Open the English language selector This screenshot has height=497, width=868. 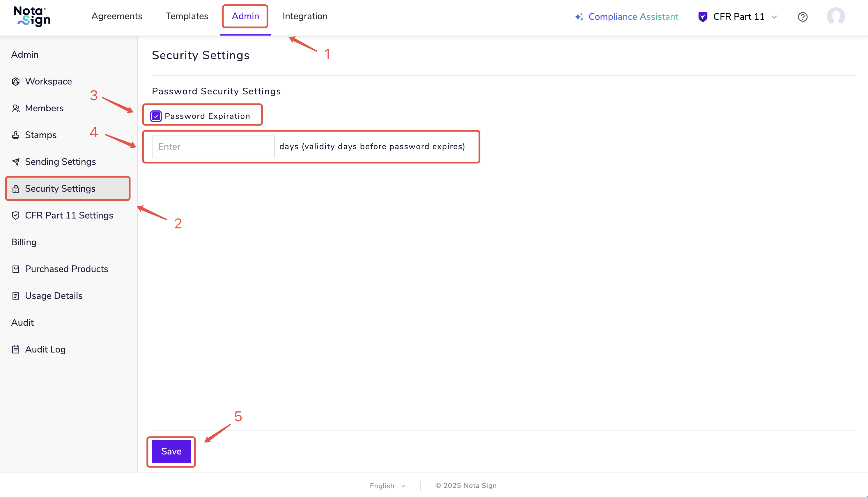(x=387, y=485)
